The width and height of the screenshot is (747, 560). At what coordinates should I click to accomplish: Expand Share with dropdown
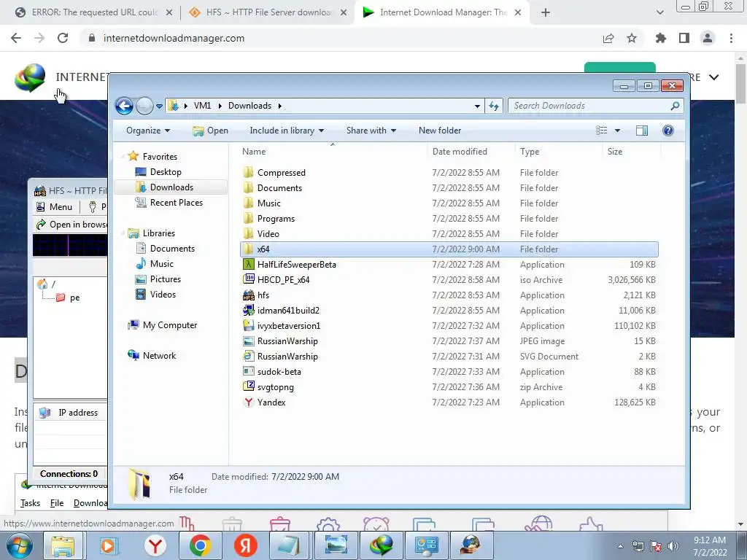tap(371, 131)
